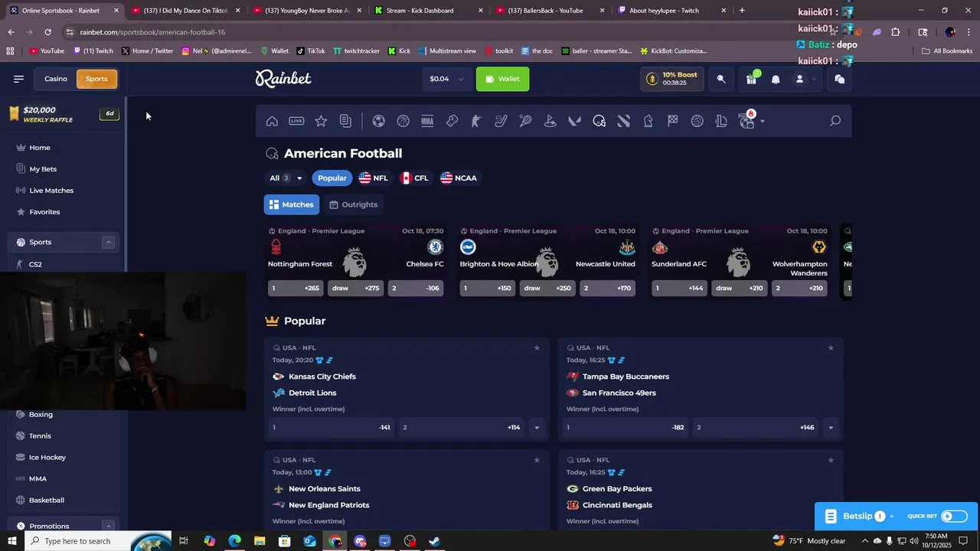The height and width of the screenshot is (551, 980).
Task: Open the $20,000 Weekly Raffle banner
Action: pos(64,114)
